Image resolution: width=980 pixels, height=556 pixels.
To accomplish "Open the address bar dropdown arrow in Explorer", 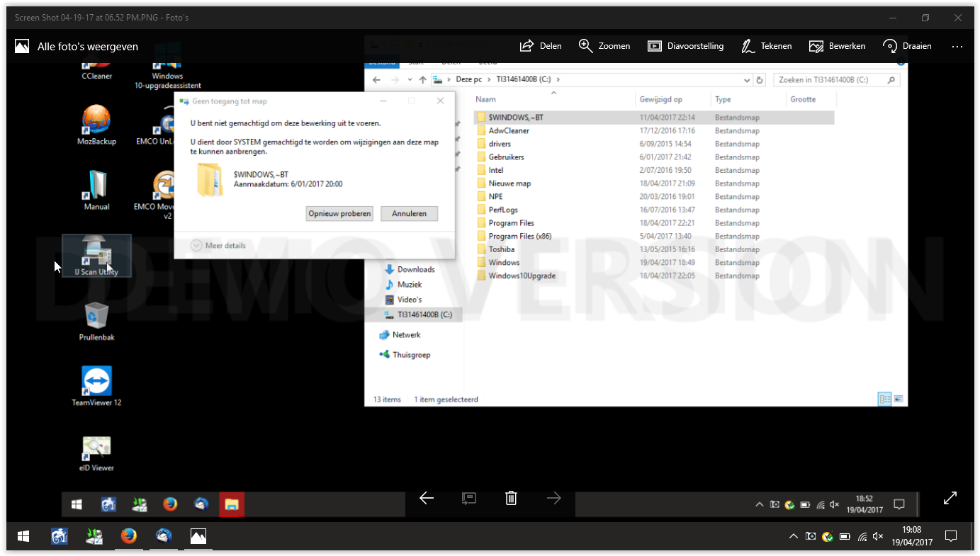I will (747, 80).
